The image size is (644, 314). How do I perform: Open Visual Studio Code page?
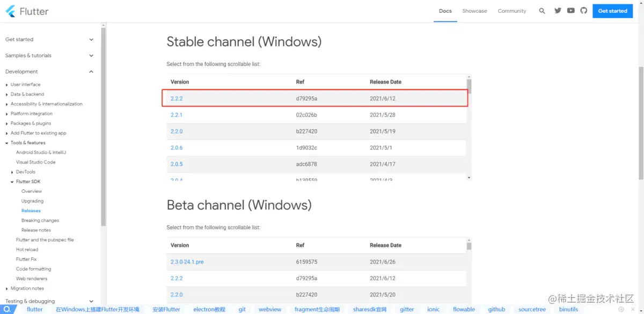click(35, 162)
